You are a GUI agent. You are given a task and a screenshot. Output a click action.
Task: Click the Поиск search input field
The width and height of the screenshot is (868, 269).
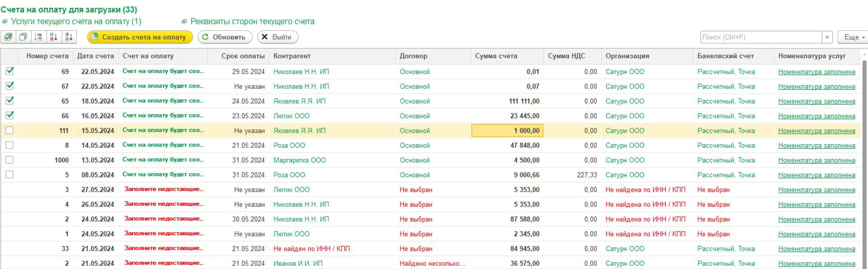tap(761, 37)
